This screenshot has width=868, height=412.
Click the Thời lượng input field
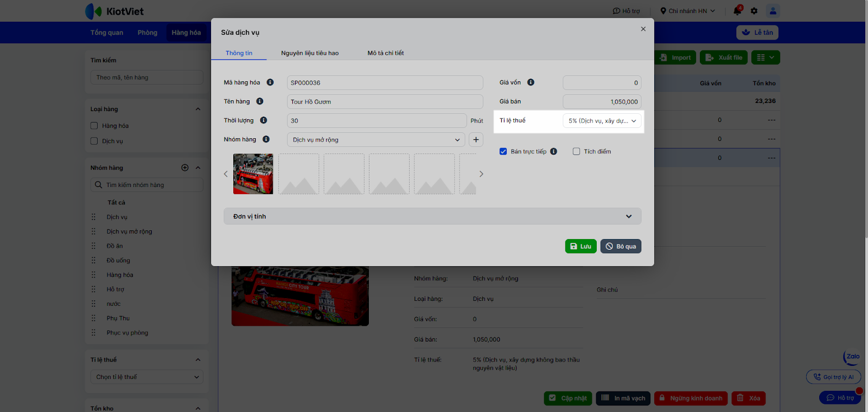coord(376,120)
